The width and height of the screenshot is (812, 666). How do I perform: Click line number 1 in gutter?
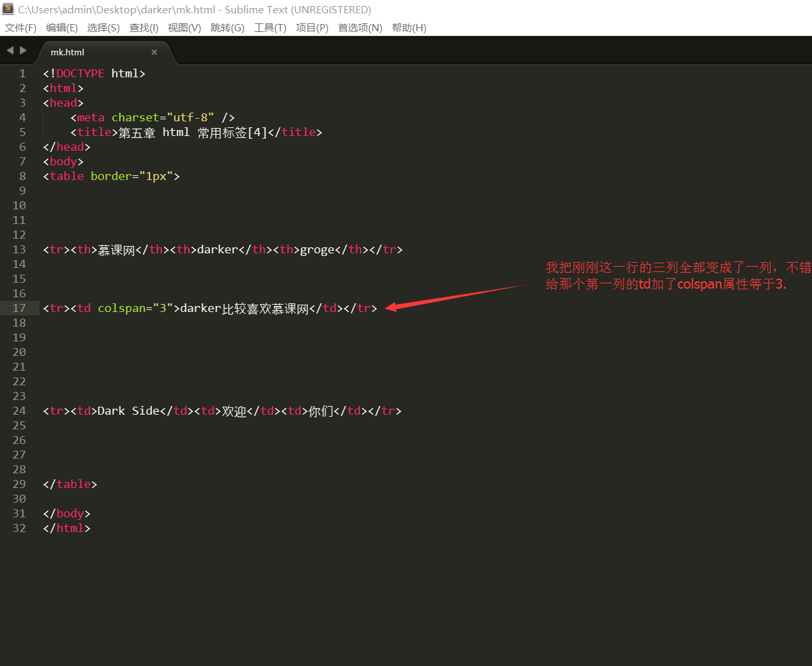[x=22, y=73]
